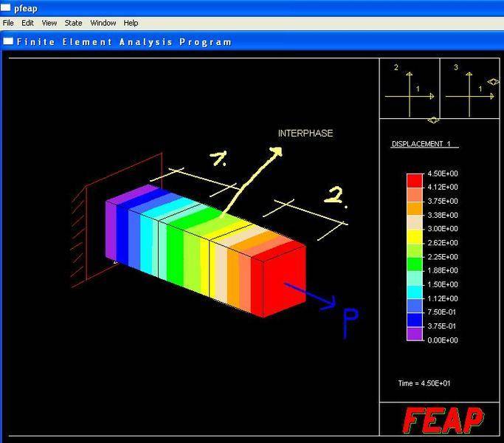Viewport: 504px width, 443px height.
Task: Click the blue load arrow P
Action: click(x=310, y=294)
